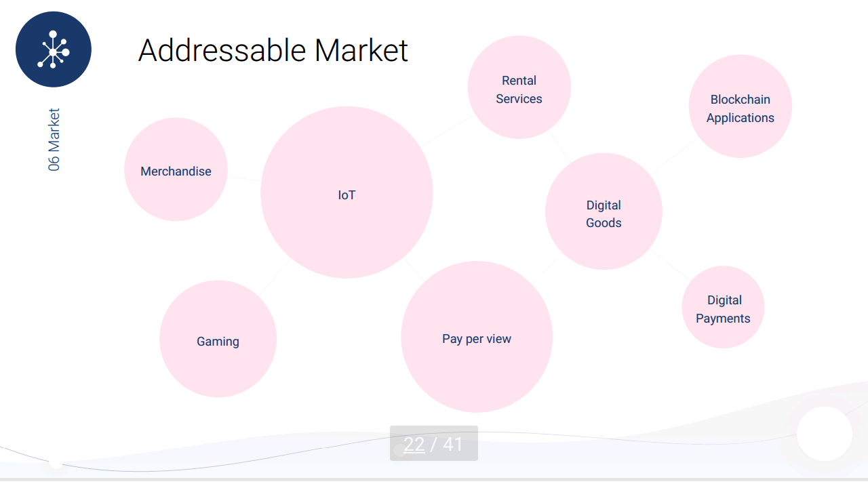Viewport: 868px width, 488px height.
Task: Click the large white circle in bottom-right corner
Action: tap(825, 434)
